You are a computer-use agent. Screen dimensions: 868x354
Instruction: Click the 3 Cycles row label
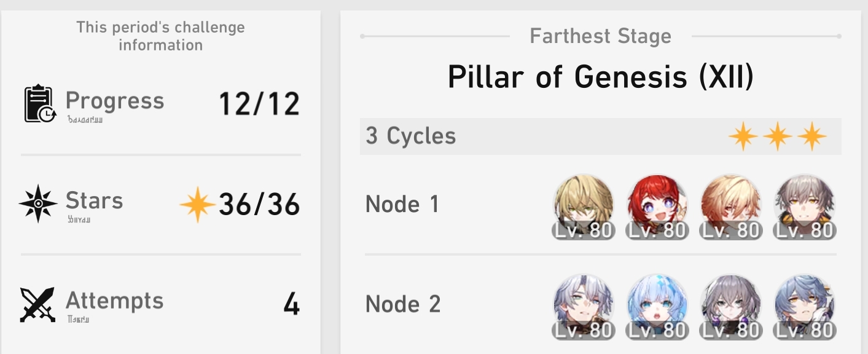(x=410, y=136)
